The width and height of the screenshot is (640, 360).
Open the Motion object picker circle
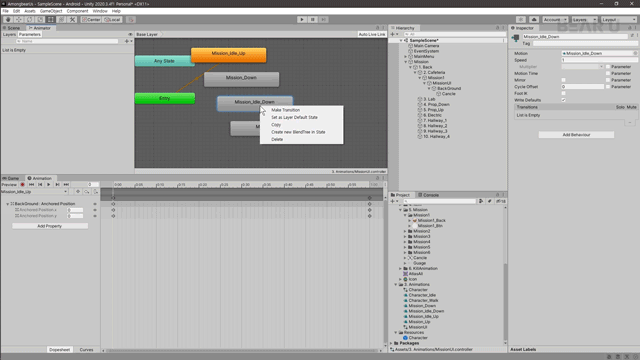(635, 53)
